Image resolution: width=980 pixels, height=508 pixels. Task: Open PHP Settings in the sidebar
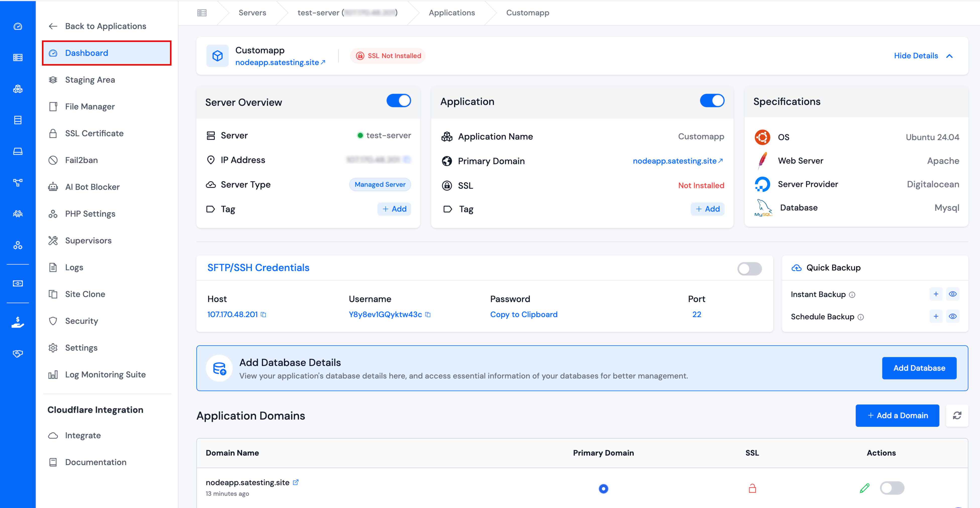coord(90,214)
